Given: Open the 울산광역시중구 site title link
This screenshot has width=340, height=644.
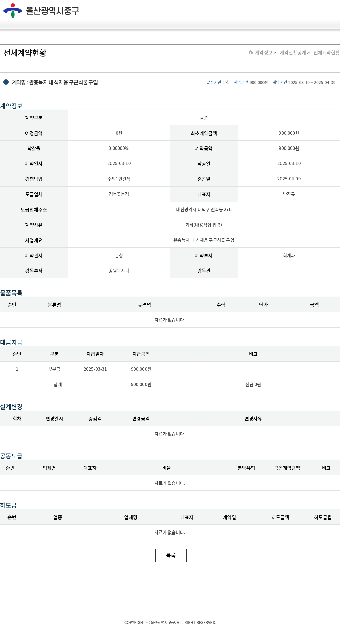Looking at the screenshot, I should pyautogui.click(x=52, y=11).
